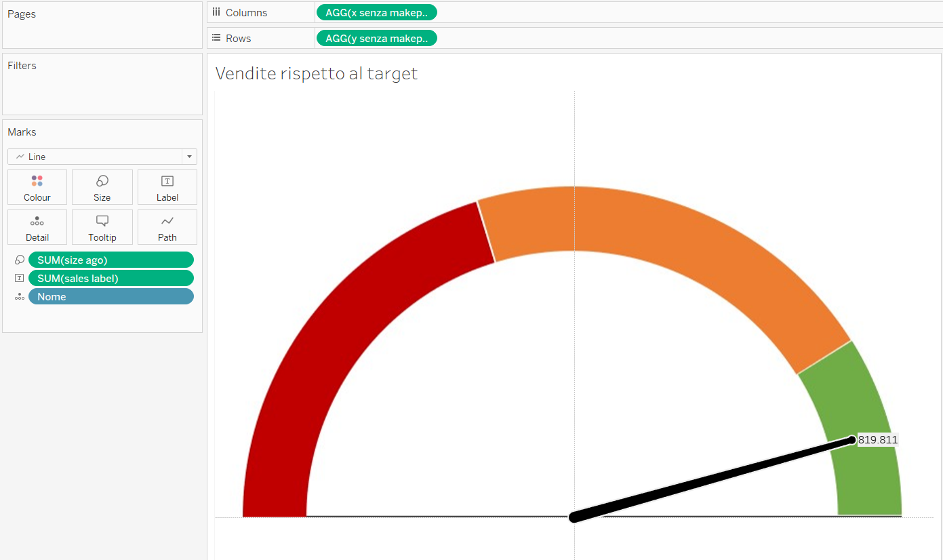Image resolution: width=943 pixels, height=560 pixels.
Task: Open the Detail property icon
Action: click(x=37, y=227)
